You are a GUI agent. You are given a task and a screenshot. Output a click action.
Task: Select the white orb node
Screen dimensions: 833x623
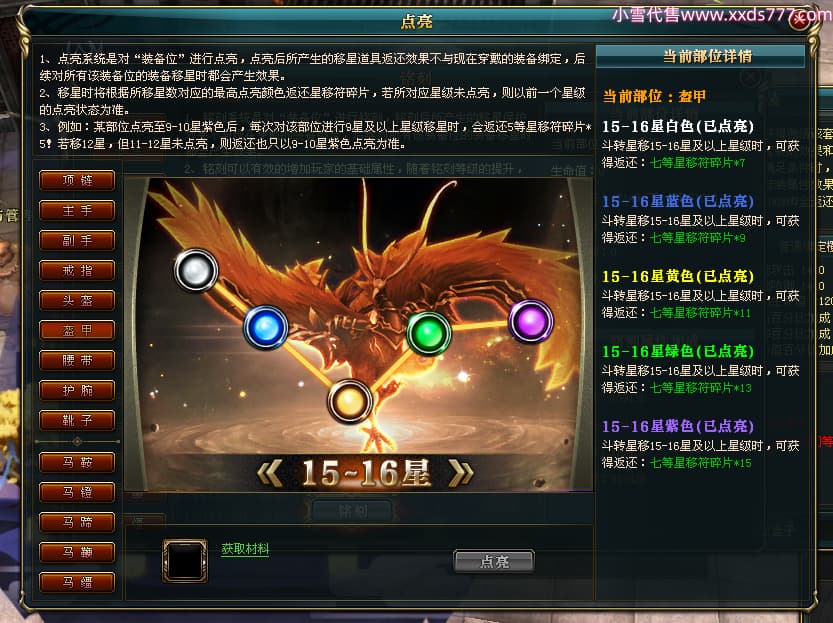point(196,270)
